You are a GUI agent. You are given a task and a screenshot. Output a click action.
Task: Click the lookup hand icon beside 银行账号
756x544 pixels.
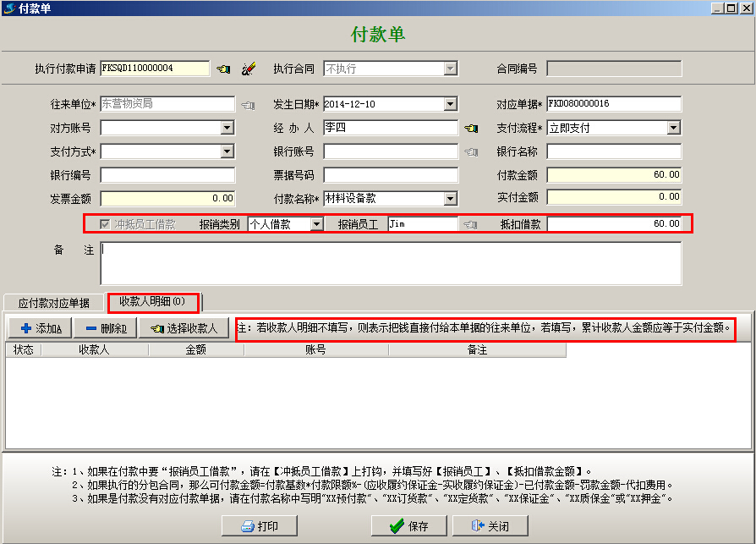[471, 152]
